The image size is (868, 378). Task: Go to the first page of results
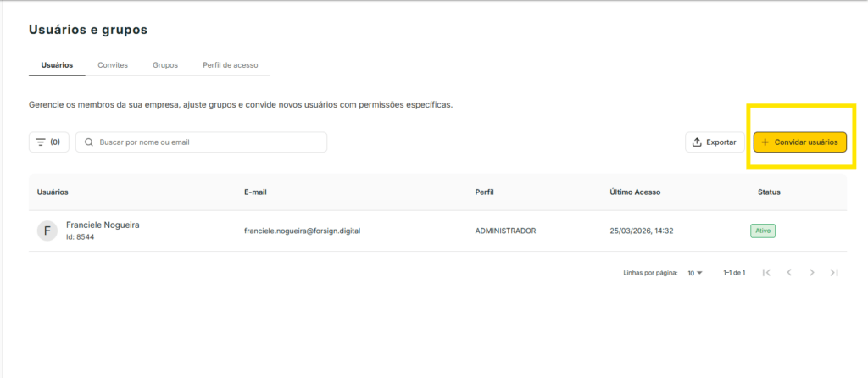click(x=766, y=273)
